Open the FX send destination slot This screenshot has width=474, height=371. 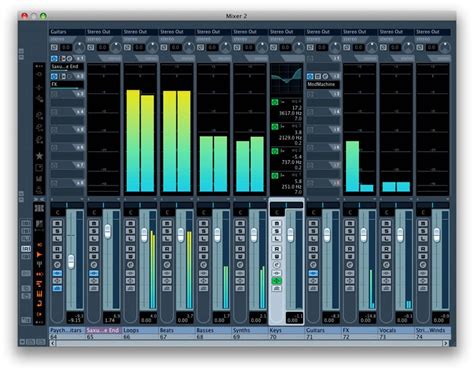click(67, 84)
